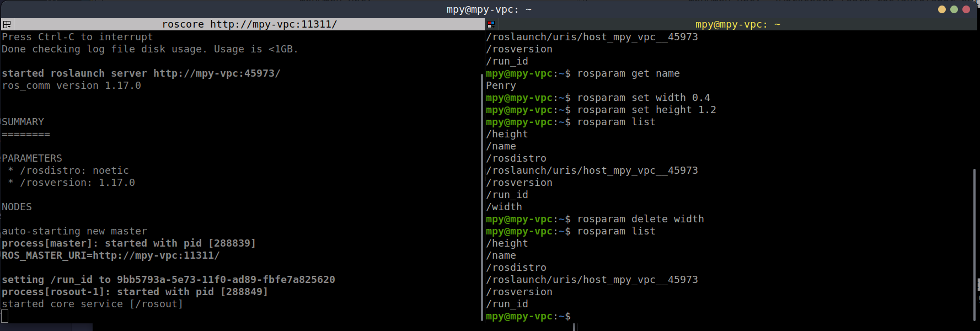Click the grouping icon in the roscore pane

coord(7,24)
